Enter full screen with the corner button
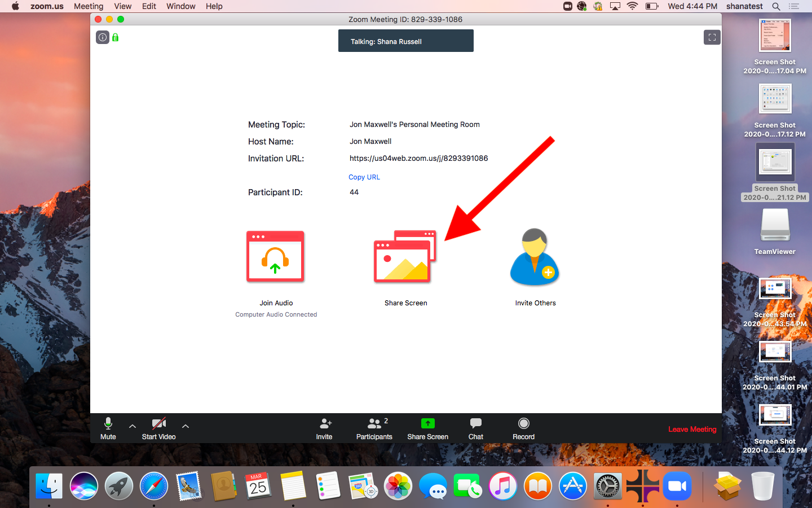 click(x=712, y=37)
